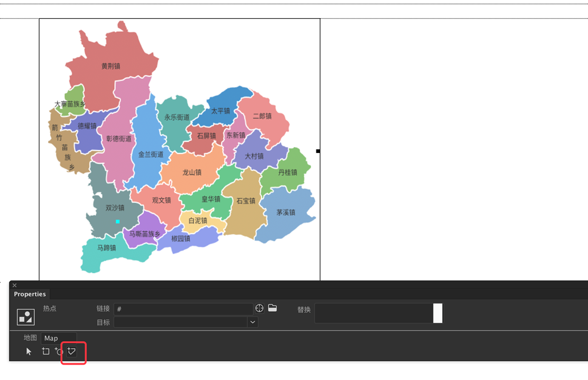Switch to the Properties tab

click(x=30, y=294)
